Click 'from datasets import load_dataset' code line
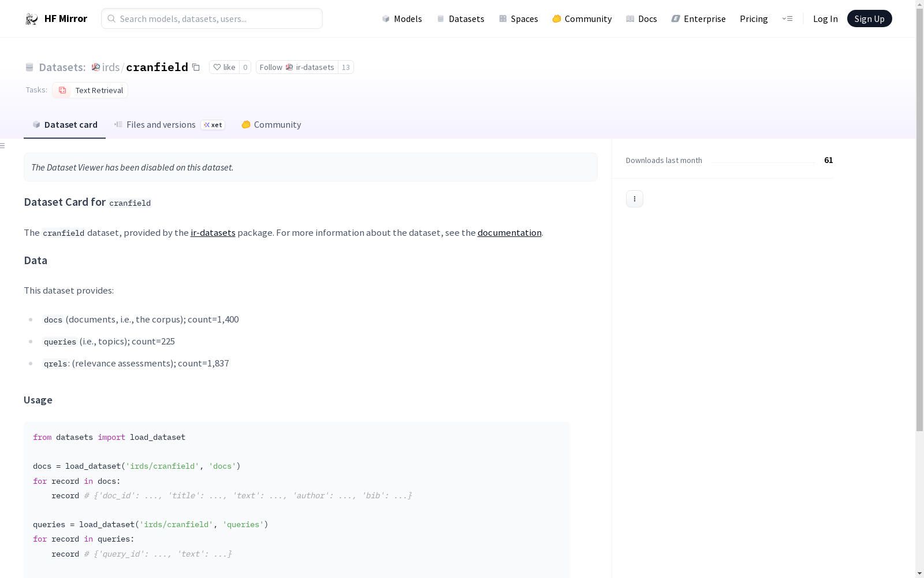The width and height of the screenshot is (924, 578). point(109,437)
